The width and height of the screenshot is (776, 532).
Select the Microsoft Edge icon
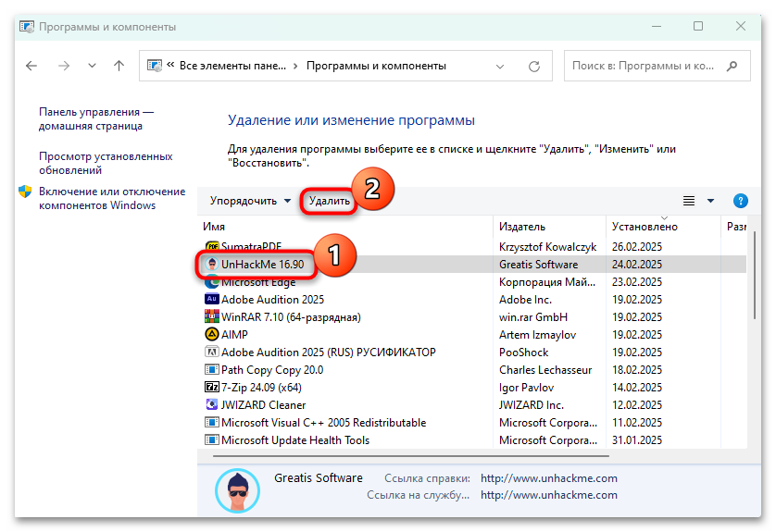coord(212,282)
